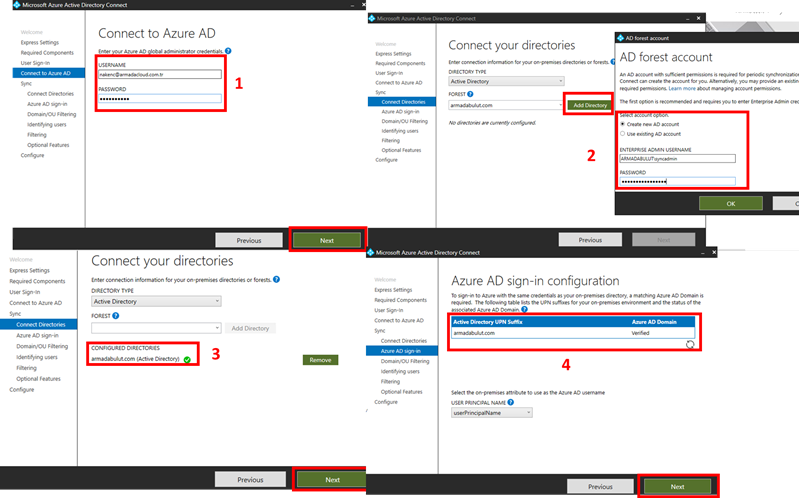Select Domain/OU Filtering step on Connect to Azure AD window
799x498 pixels.
pos(51,114)
